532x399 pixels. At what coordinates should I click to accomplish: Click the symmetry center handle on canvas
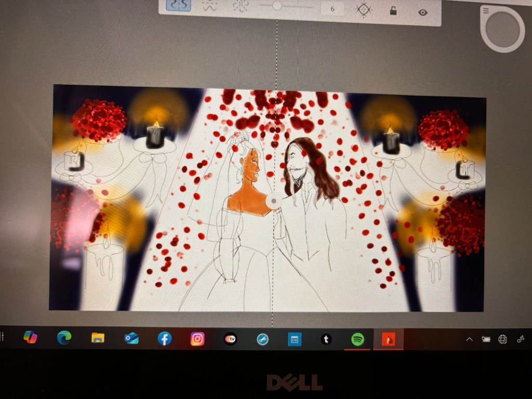(272, 202)
